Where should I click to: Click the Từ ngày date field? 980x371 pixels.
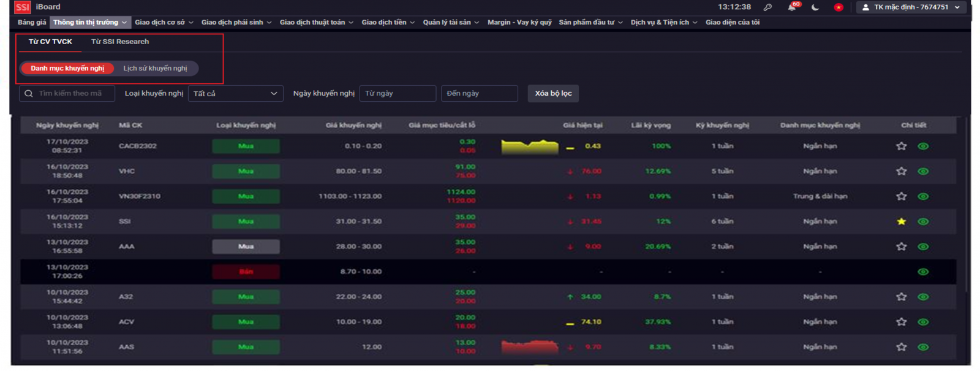click(398, 93)
